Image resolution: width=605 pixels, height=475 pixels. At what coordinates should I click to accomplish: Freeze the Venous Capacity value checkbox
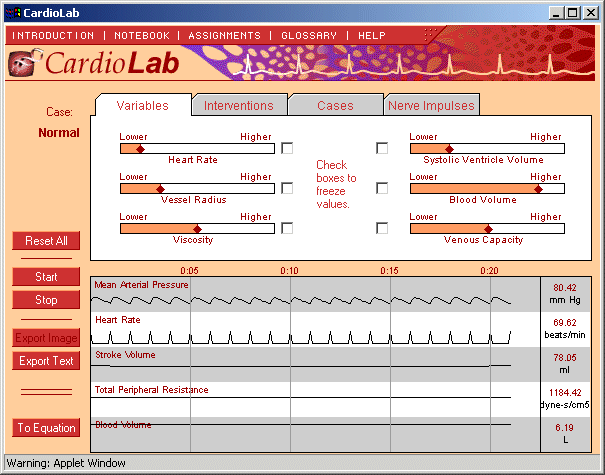(x=382, y=228)
